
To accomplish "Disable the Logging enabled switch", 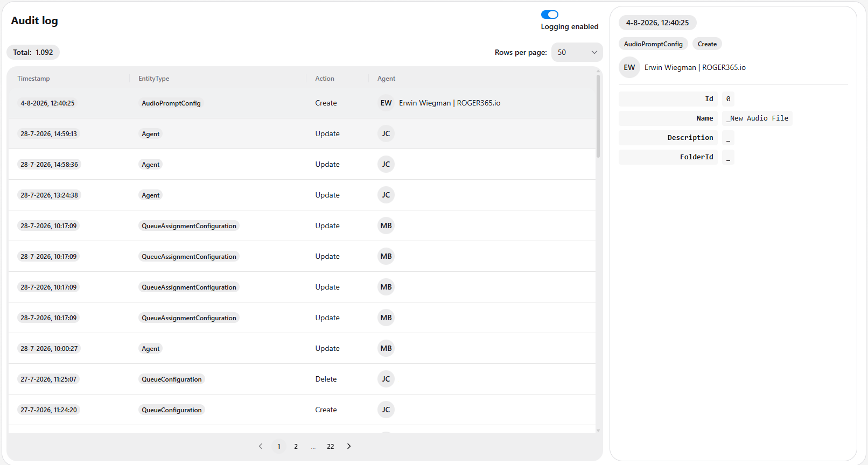I will click(550, 15).
